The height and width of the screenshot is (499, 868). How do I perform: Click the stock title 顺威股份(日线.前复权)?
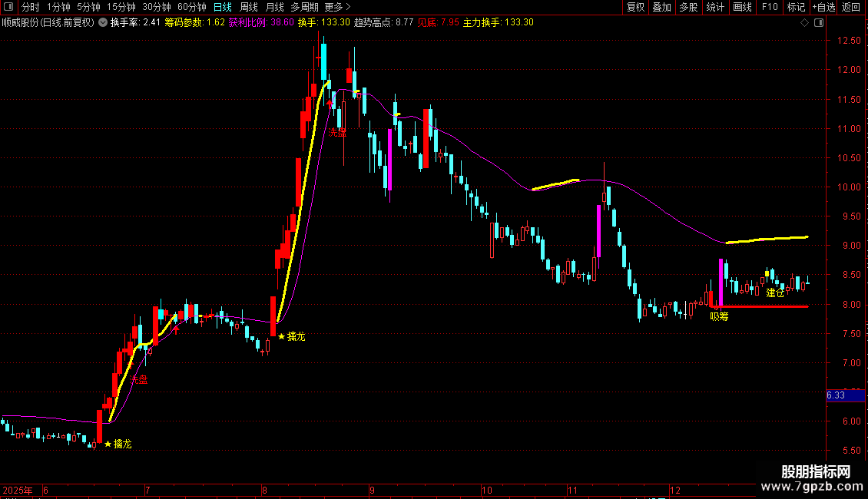coord(48,23)
